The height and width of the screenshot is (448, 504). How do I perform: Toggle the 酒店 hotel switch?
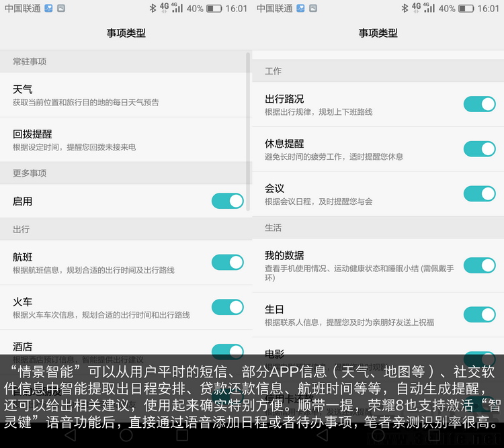pos(228,351)
